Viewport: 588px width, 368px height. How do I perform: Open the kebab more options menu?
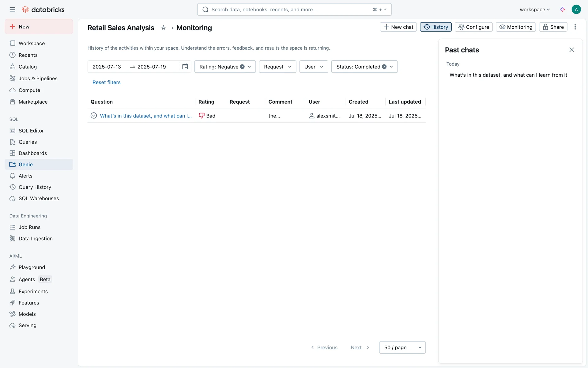(575, 27)
